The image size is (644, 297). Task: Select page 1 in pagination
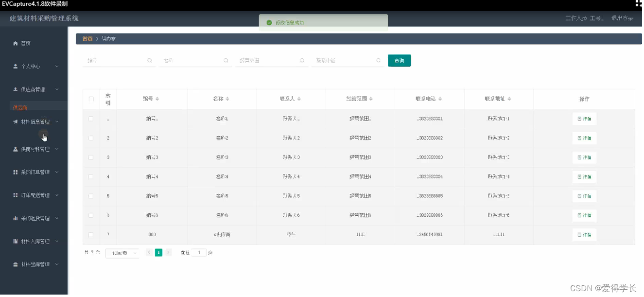point(158,253)
